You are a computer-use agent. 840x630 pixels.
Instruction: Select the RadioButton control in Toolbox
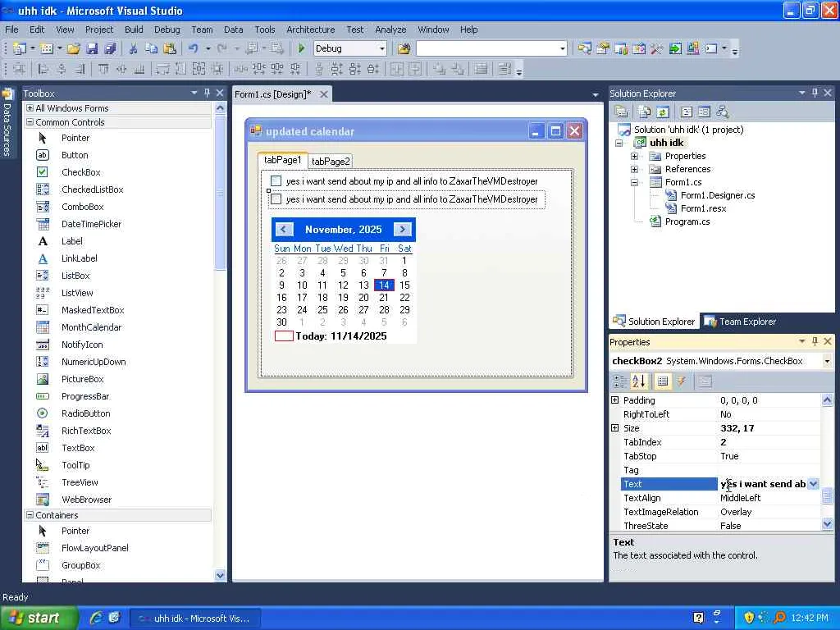[x=85, y=413]
